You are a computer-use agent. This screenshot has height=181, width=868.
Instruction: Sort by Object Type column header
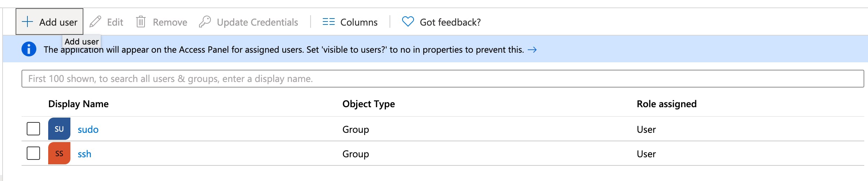point(368,104)
